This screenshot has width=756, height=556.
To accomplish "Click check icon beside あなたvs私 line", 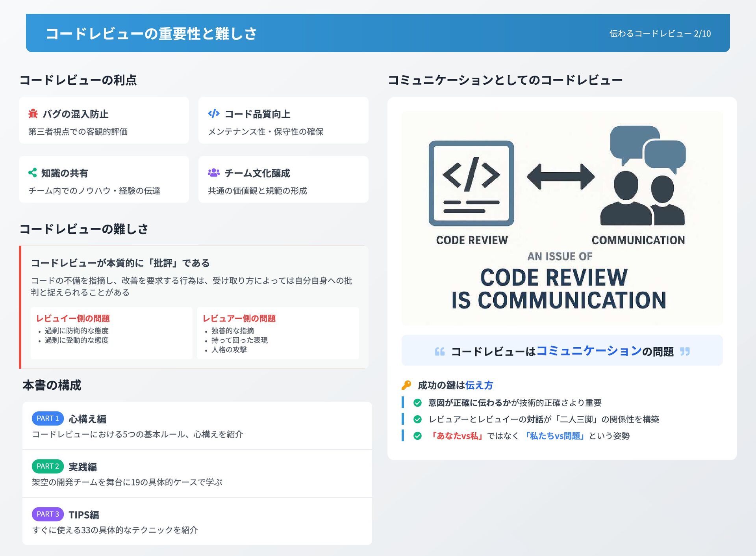I will coord(417,436).
